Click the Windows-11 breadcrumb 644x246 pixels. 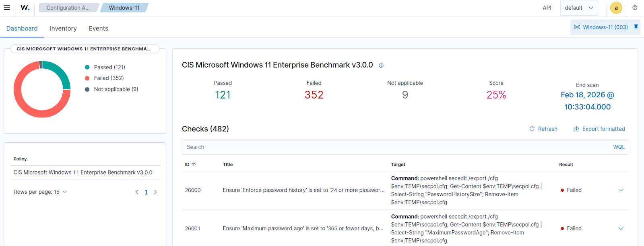point(124,8)
